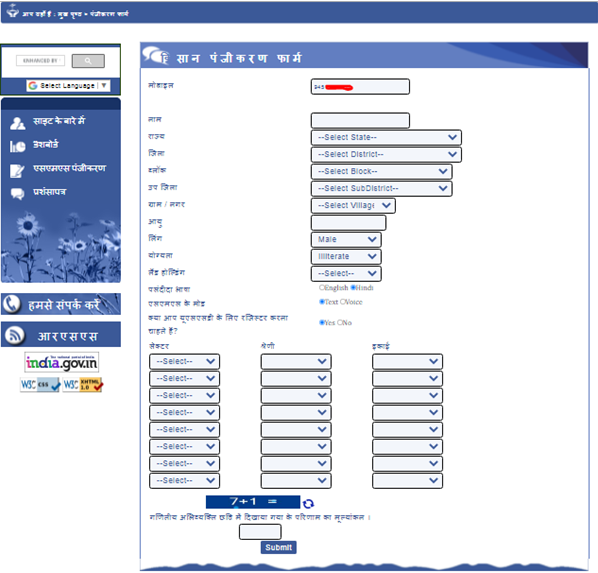
Task: Click the W3C XHTML 1.0 badge
Action: [x=83, y=385]
